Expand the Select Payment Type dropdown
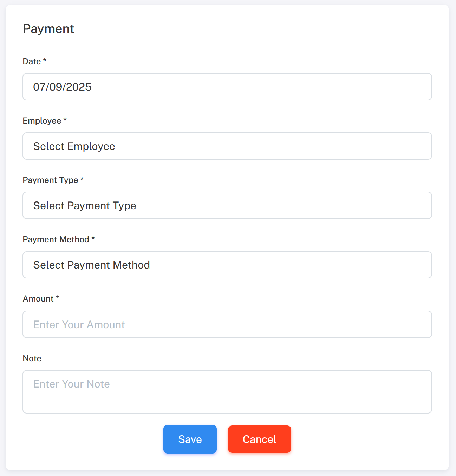 [227, 205]
